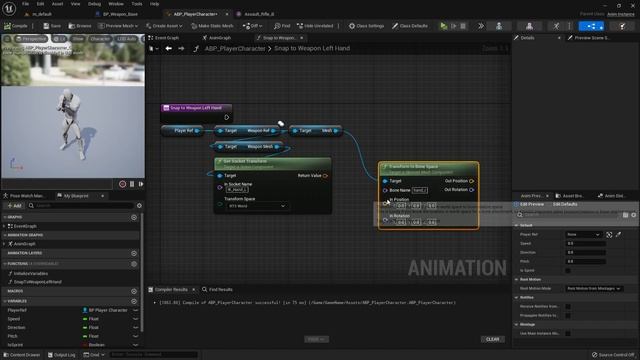Add new variable with Variables plus icon
The height and width of the screenshot is (360, 640).
[134, 301]
